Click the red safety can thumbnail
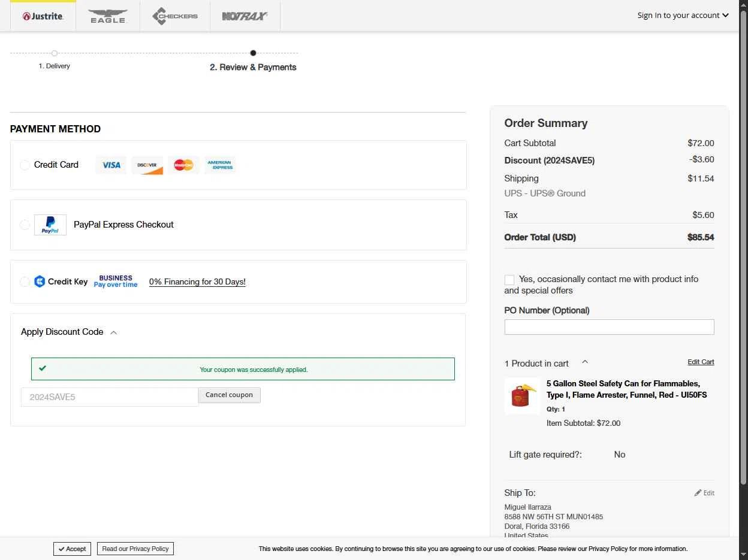Image resolution: width=748 pixels, height=560 pixels. coord(522,395)
